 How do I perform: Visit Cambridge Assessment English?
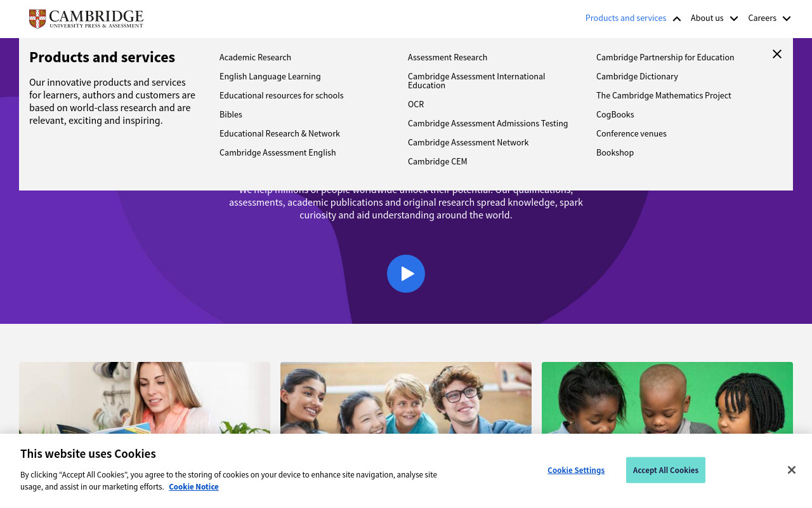[x=278, y=152]
